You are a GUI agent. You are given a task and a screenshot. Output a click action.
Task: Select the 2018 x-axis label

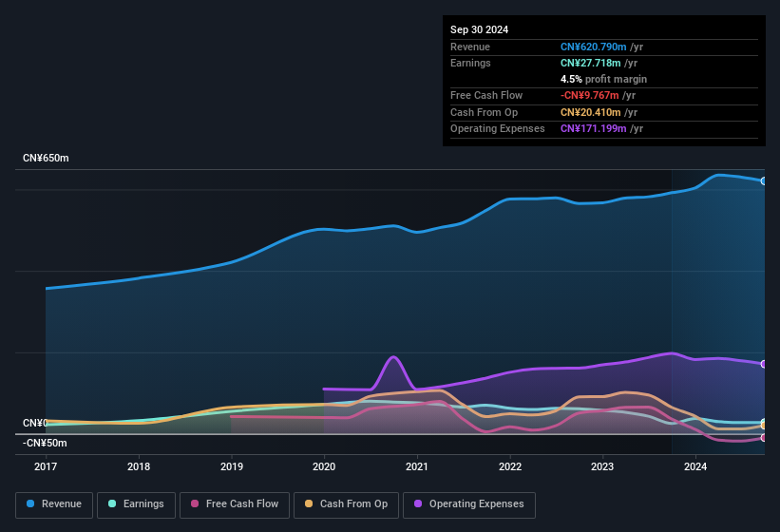pyautogui.click(x=139, y=466)
